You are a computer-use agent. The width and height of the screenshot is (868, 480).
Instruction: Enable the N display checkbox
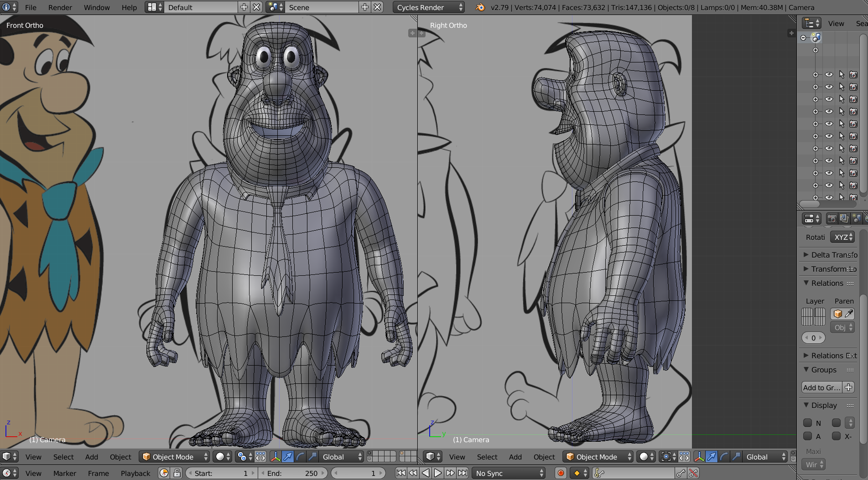(807, 423)
